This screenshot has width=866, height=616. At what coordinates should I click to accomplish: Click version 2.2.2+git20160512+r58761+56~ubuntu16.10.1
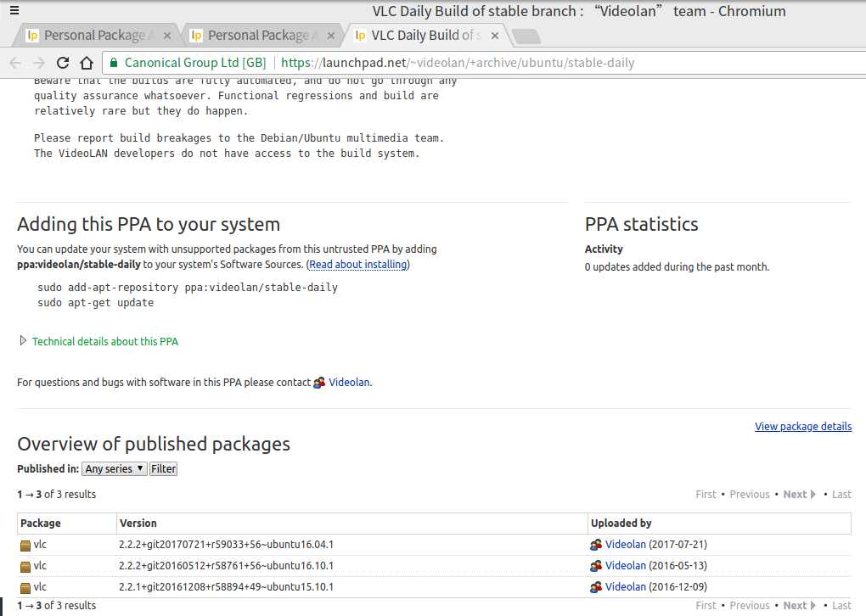coord(226,566)
